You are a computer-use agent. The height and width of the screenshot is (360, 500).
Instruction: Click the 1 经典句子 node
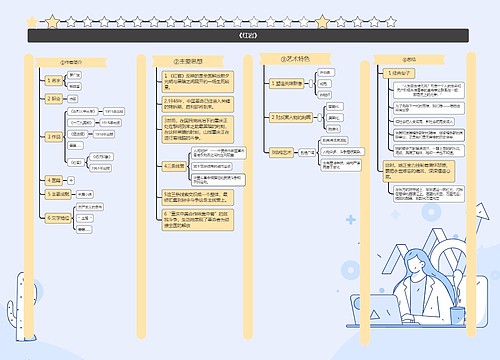coord(399,73)
